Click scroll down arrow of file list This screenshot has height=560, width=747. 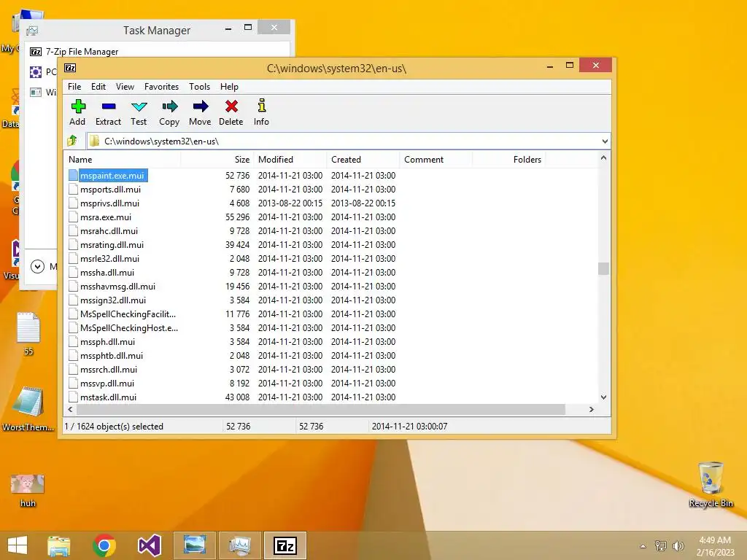603,397
